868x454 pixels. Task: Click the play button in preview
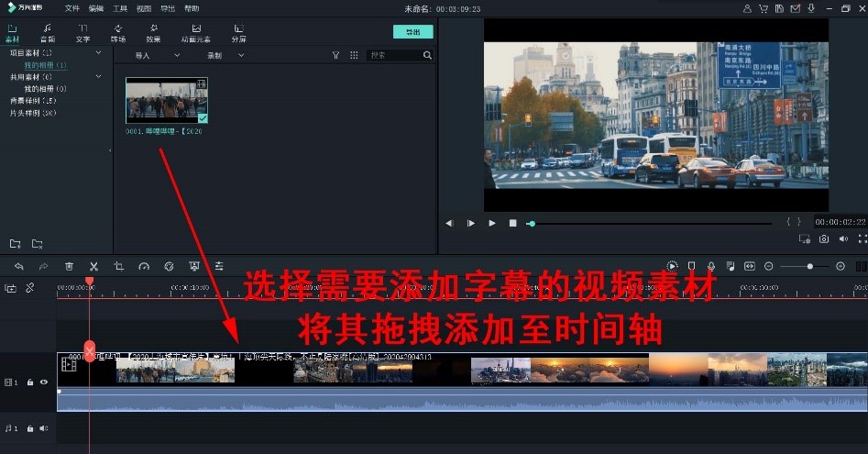[x=491, y=223]
